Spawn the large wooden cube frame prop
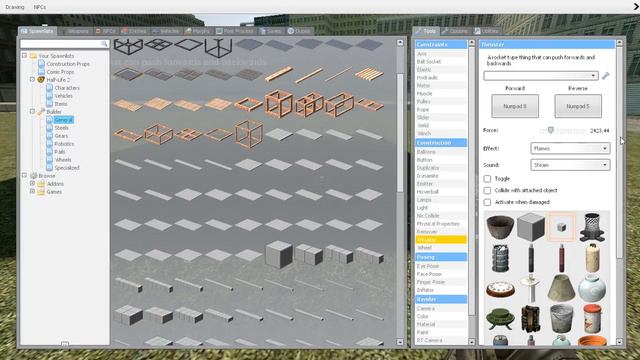 click(279, 104)
